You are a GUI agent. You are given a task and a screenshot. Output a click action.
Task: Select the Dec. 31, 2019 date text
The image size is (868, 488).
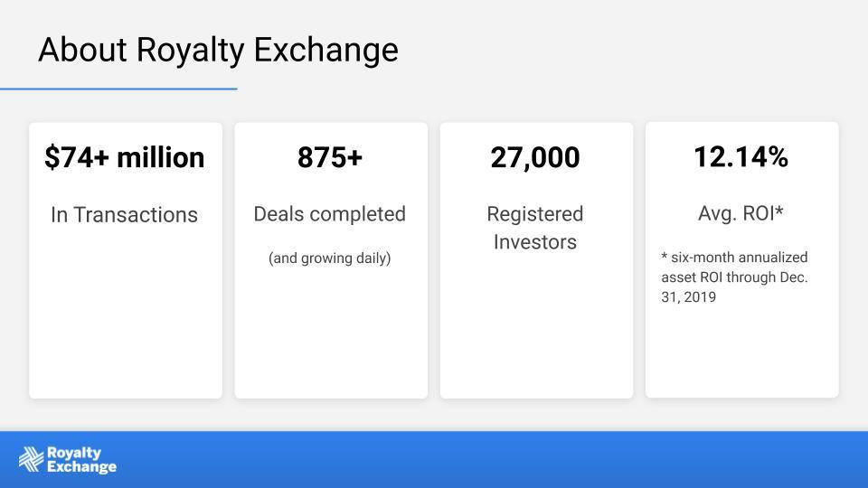[734, 286]
